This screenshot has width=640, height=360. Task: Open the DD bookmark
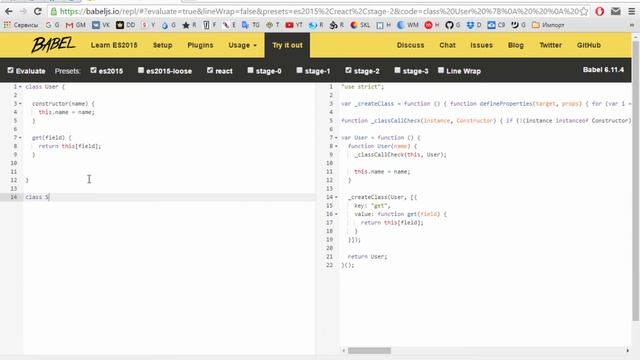click(x=125, y=25)
